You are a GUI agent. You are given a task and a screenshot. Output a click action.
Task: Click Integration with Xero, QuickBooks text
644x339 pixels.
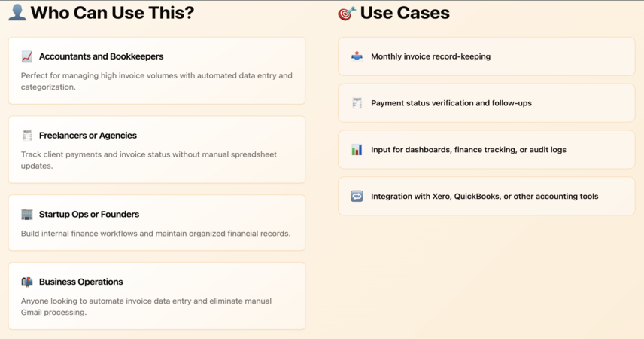tap(485, 196)
